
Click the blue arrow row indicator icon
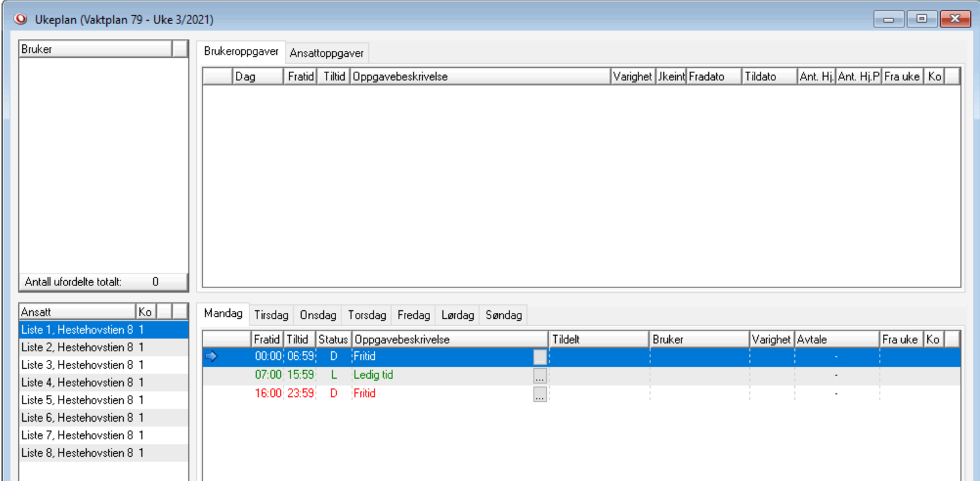point(210,357)
